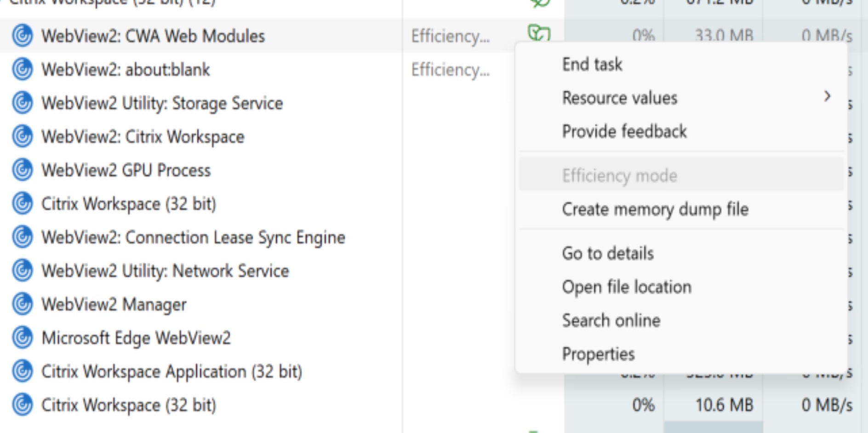Expand the Resource values submenu arrow

(827, 97)
